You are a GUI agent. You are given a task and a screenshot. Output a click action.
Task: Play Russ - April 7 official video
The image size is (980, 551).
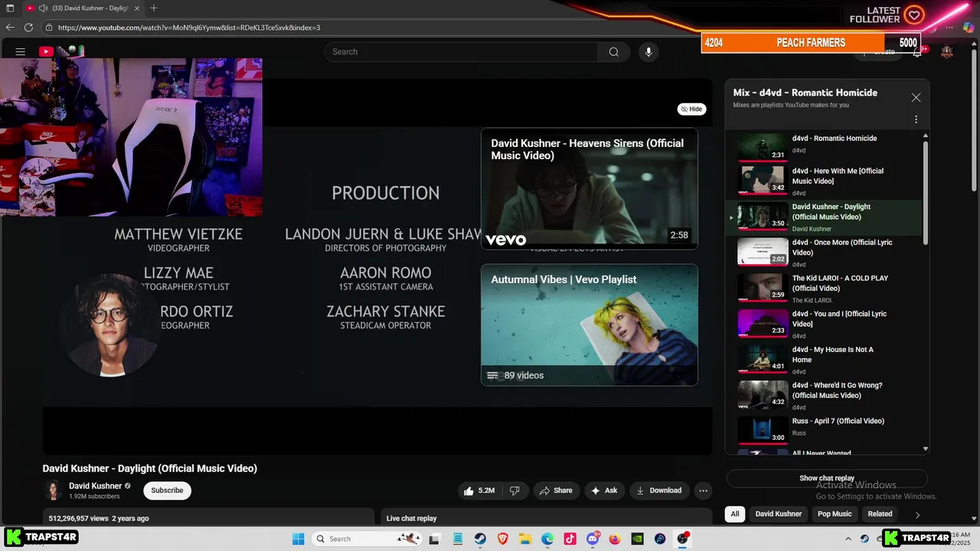[825, 429]
